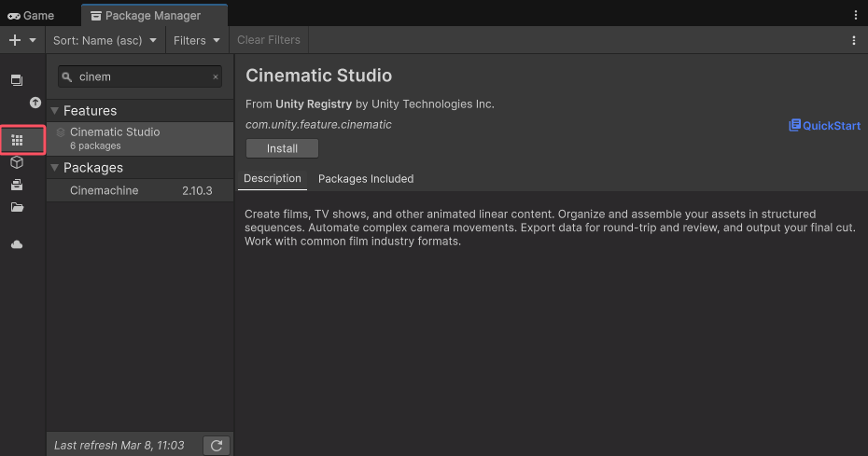
Task: Open Package Manager toolbar kebab menu
Action: tap(854, 40)
